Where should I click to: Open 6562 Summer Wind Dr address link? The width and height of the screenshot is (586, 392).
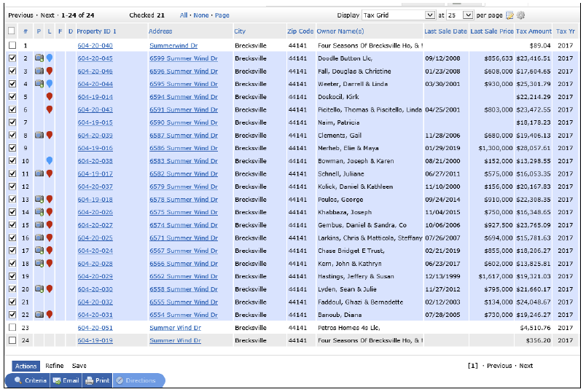pos(184,276)
